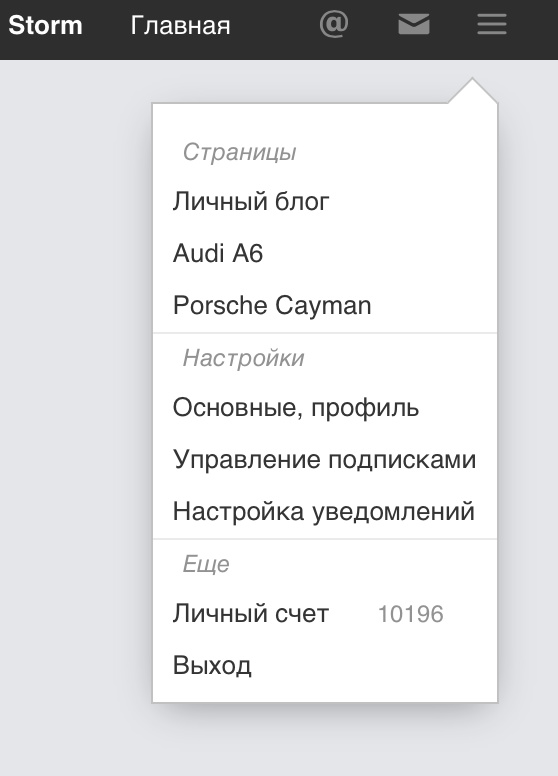Go to Главная in the header
Viewport: 558px width, 776px height.
pyautogui.click(x=180, y=25)
